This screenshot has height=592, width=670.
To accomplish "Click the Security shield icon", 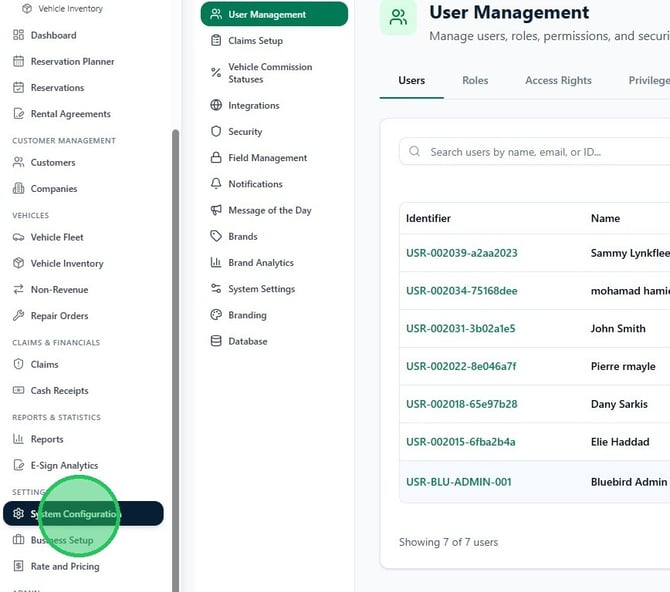I will [216, 131].
